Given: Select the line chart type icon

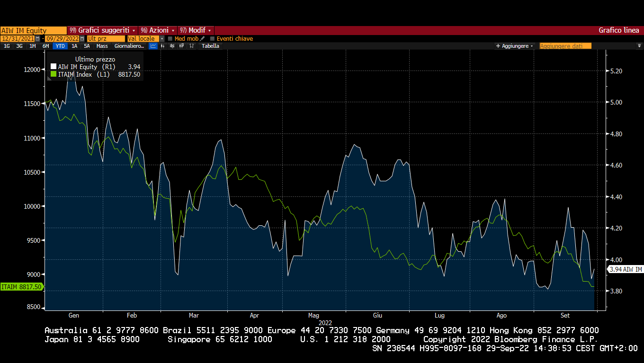Looking at the screenshot, I should click(x=153, y=46).
